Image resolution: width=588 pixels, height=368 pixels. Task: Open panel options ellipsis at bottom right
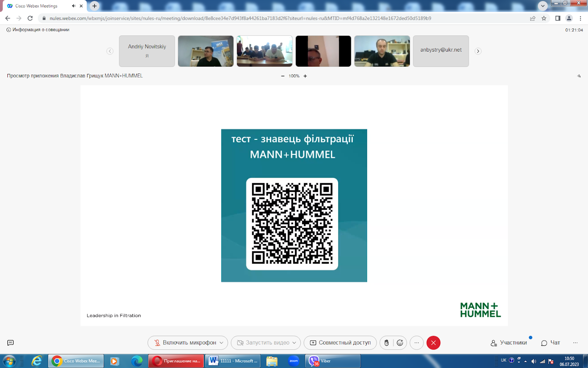575,343
